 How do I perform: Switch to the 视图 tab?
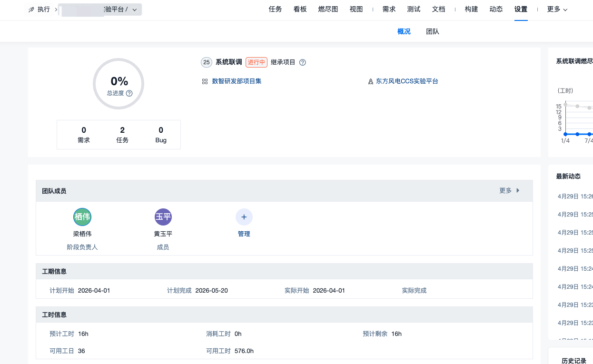pyautogui.click(x=356, y=10)
